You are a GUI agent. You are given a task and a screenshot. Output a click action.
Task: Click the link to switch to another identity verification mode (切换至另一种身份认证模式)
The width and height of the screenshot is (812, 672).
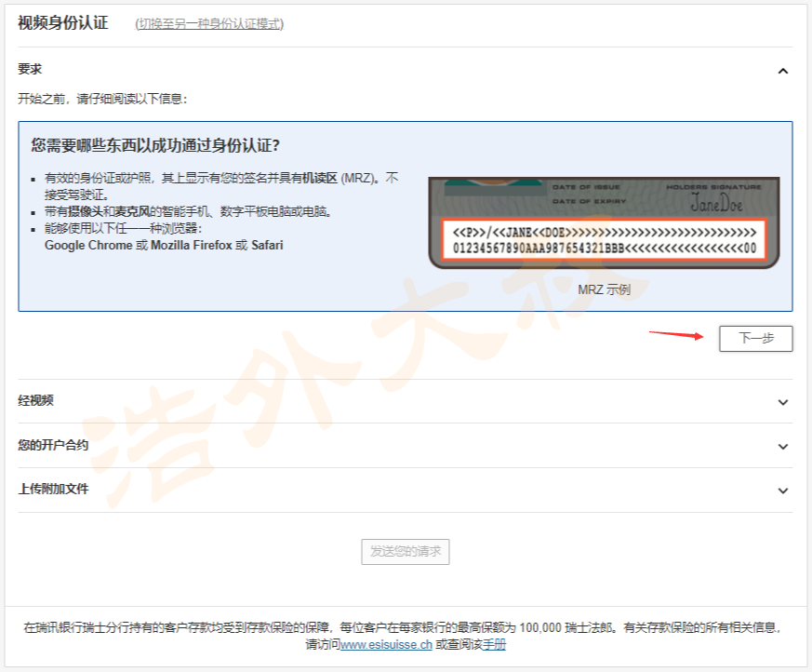pos(209,24)
